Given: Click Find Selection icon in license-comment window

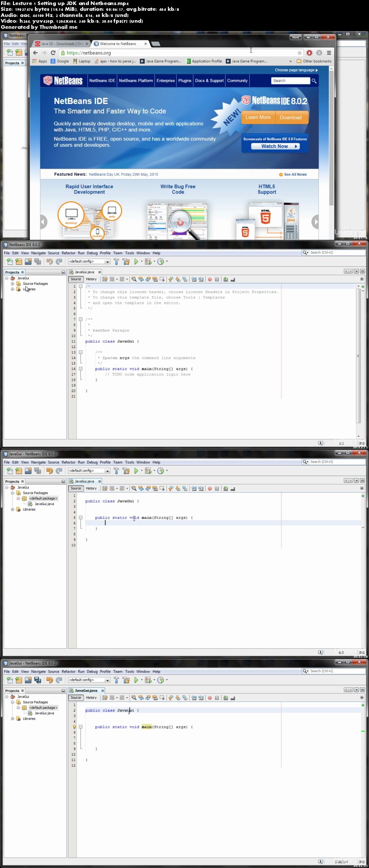Looking at the screenshot, I should pyautogui.click(x=134, y=279).
